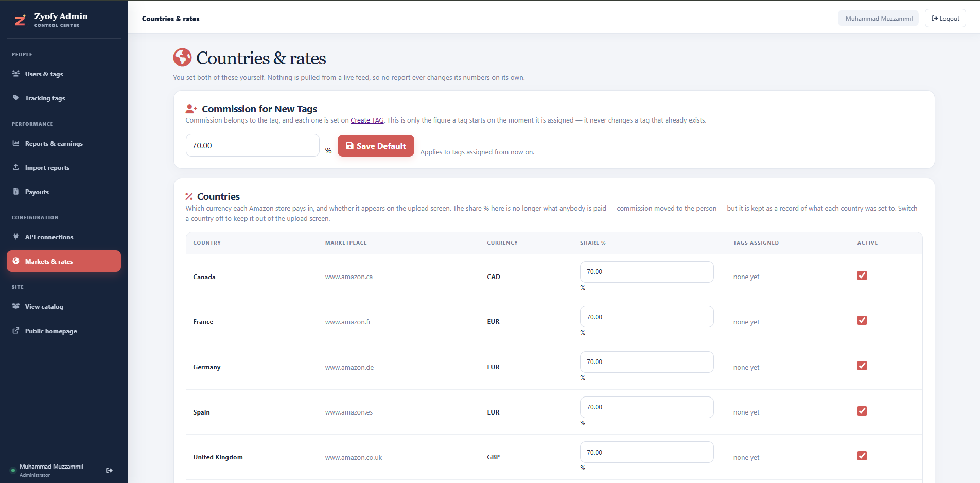Open Public homepage from sidebar
This screenshot has width=980, height=483.
[64, 331]
